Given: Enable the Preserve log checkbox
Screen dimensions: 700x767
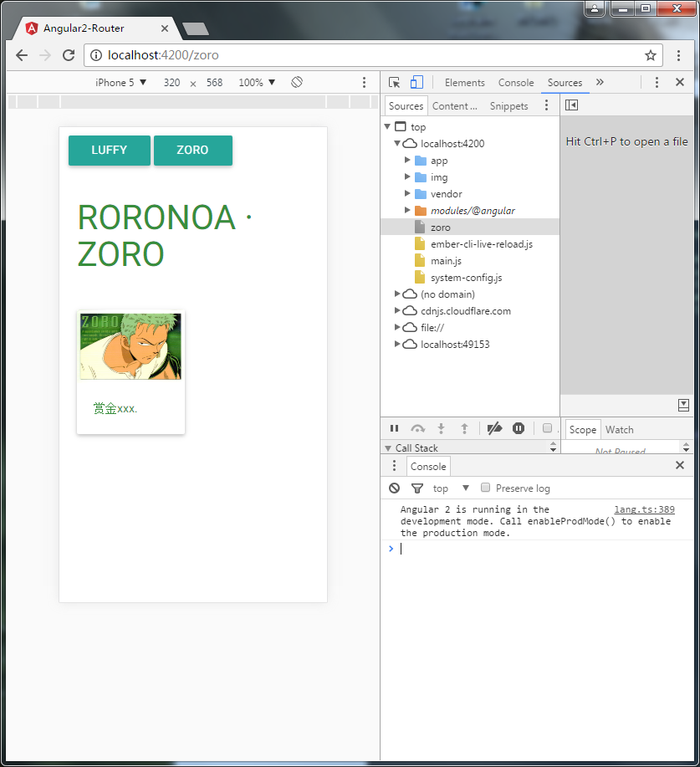Looking at the screenshot, I should (x=485, y=487).
